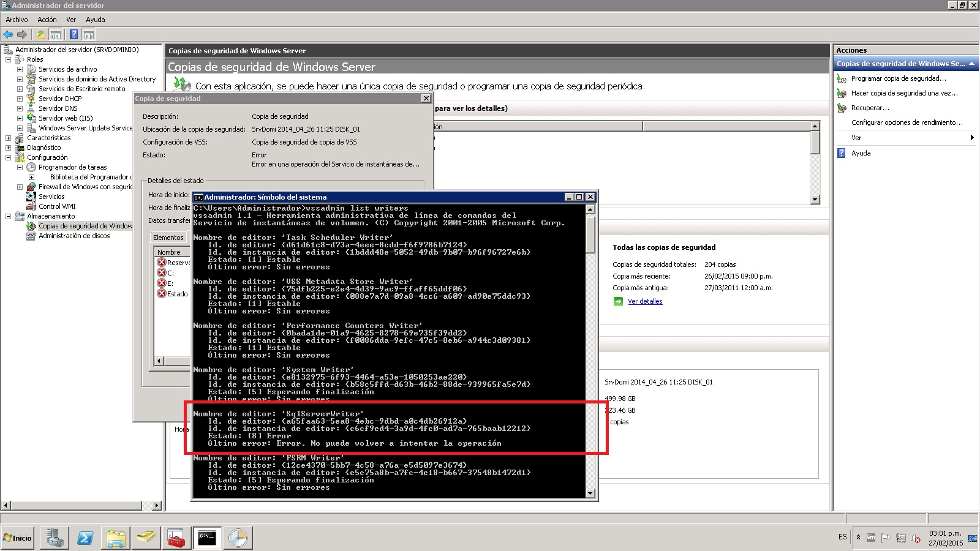Viewport: 980px width, 551px height.
Task: Click the command prompt scroll up arrow
Action: click(x=590, y=209)
